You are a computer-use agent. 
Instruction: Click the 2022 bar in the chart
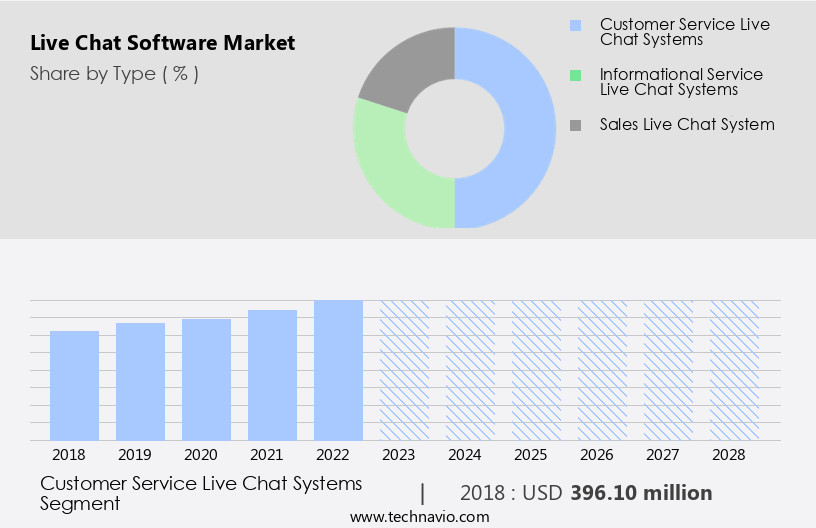(338, 370)
